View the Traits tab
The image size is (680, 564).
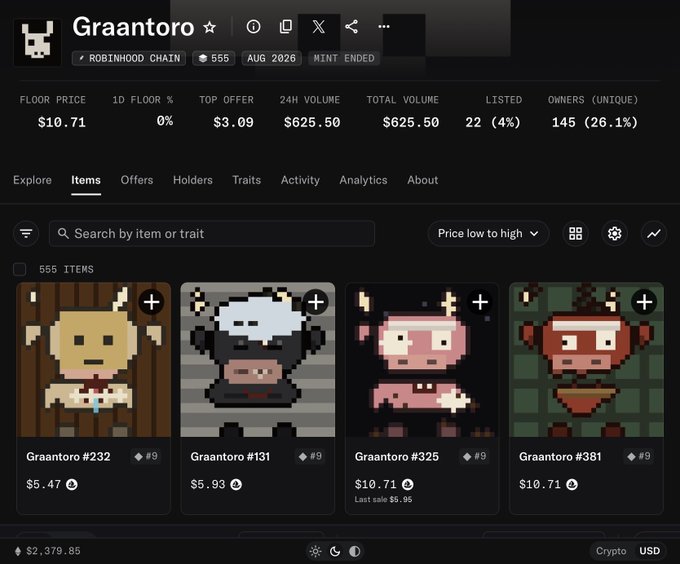pyautogui.click(x=246, y=180)
